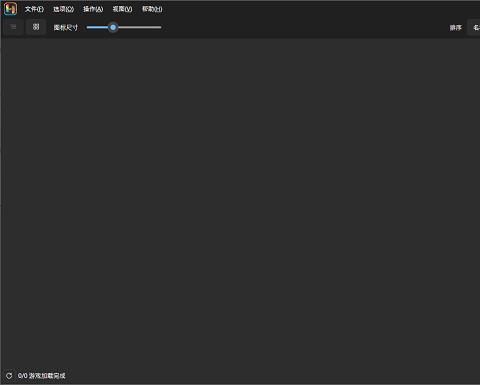
Task: Switch to list view layout
Action: [13, 27]
